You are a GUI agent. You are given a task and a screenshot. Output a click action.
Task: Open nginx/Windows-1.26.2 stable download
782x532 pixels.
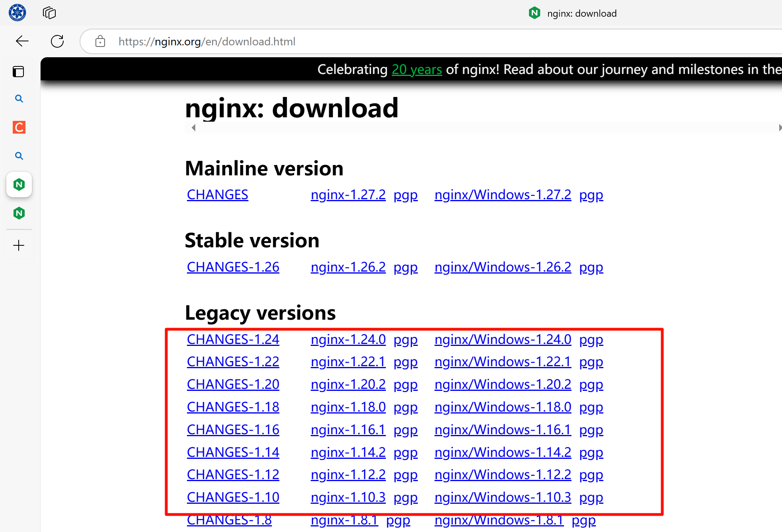coord(502,267)
